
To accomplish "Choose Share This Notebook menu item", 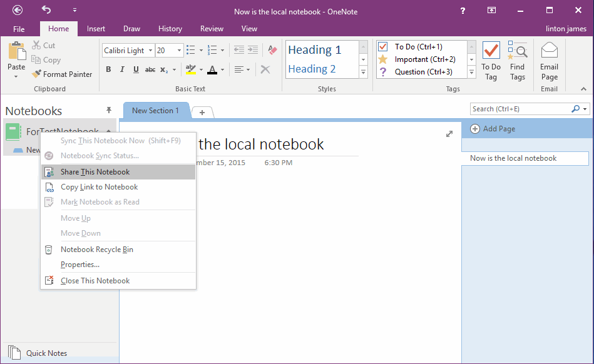I will point(118,172).
